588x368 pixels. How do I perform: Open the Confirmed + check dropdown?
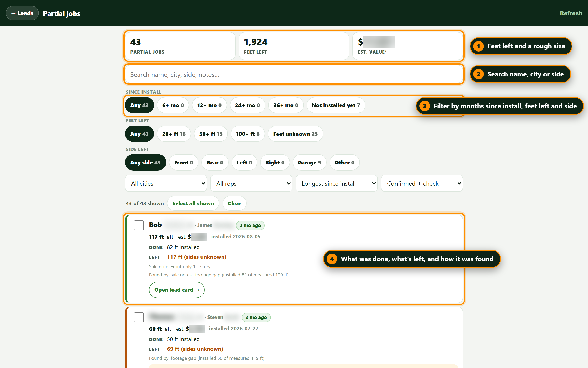(x=422, y=183)
